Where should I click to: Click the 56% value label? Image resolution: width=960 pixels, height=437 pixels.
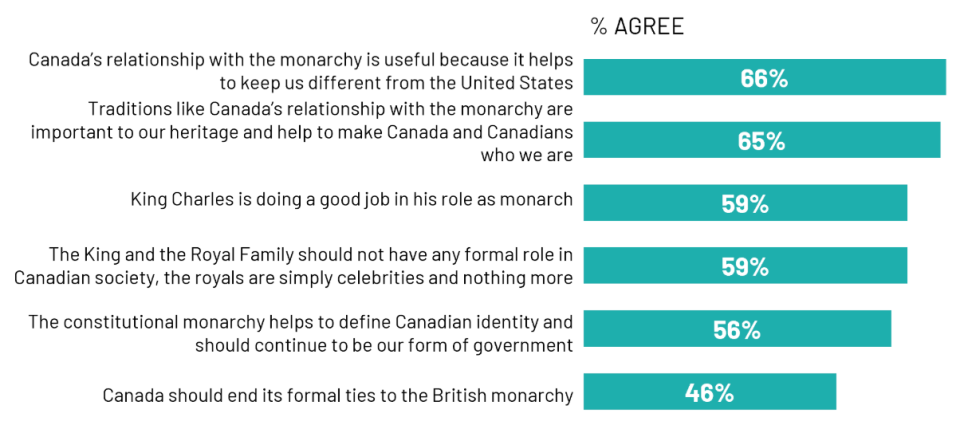point(737,330)
